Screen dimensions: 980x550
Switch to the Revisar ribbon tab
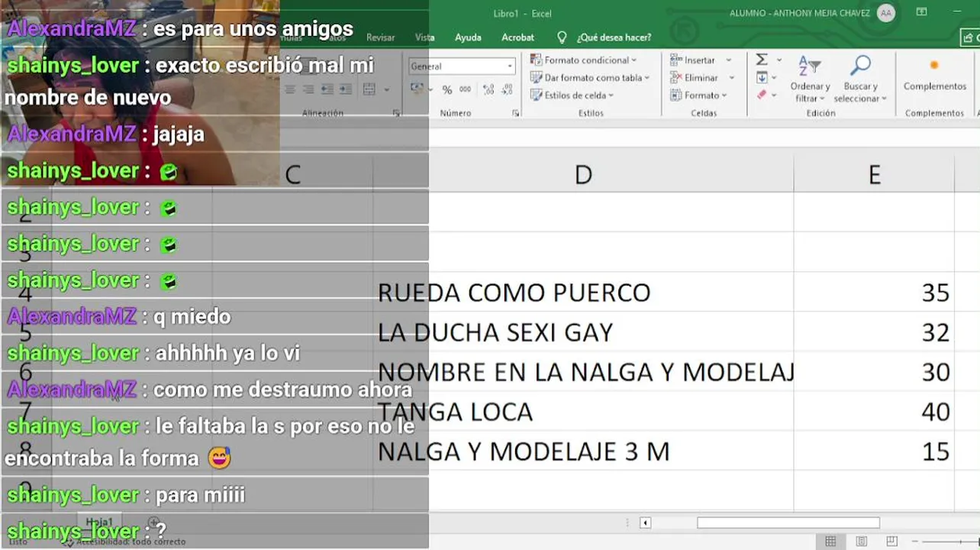381,37
